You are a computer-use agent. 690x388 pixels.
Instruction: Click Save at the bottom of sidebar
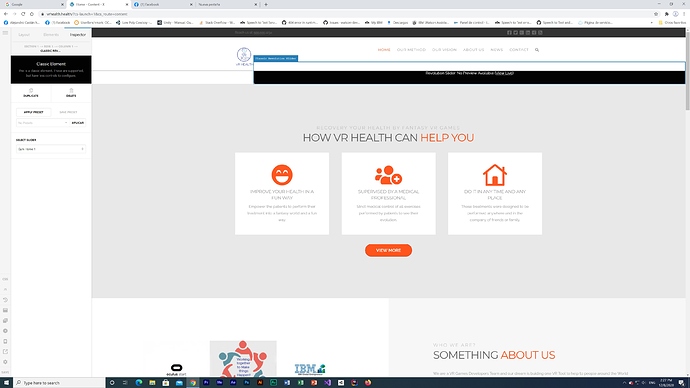5,372
